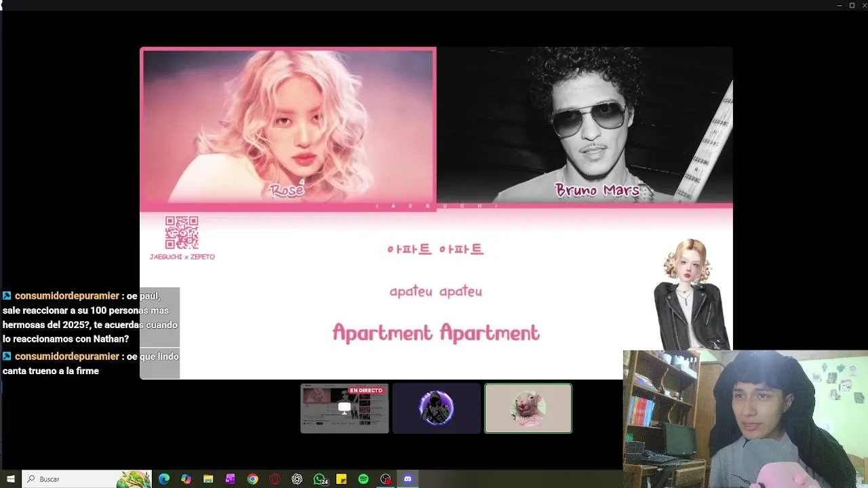Image resolution: width=868 pixels, height=488 pixels.
Task: Open WhatsApp with 24 unread badge
Action: click(x=320, y=479)
